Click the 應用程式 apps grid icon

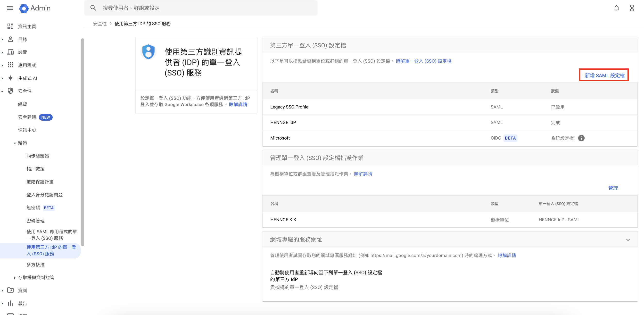pos(10,65)
